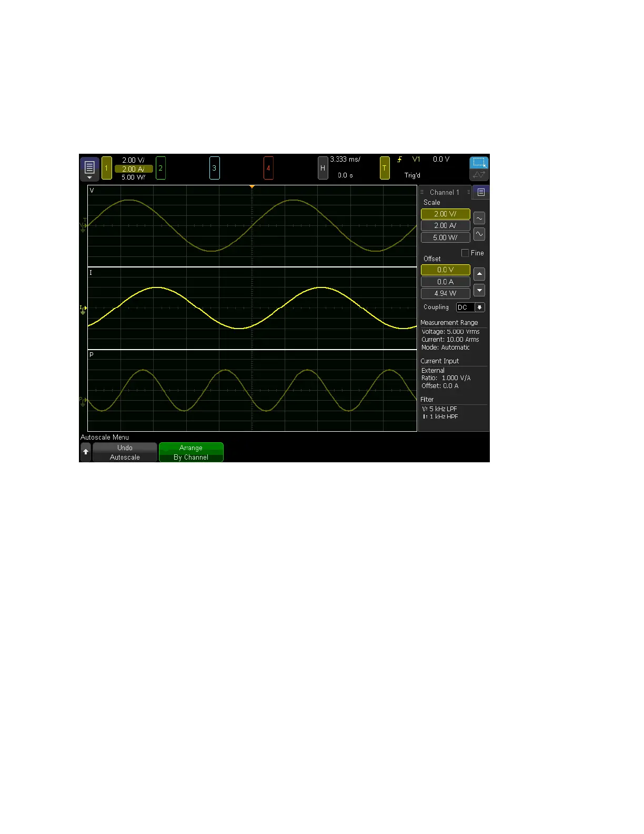This screenshot has height=834, width=644.
Task: Click current waveform ground marker
Action: [83, 309]
